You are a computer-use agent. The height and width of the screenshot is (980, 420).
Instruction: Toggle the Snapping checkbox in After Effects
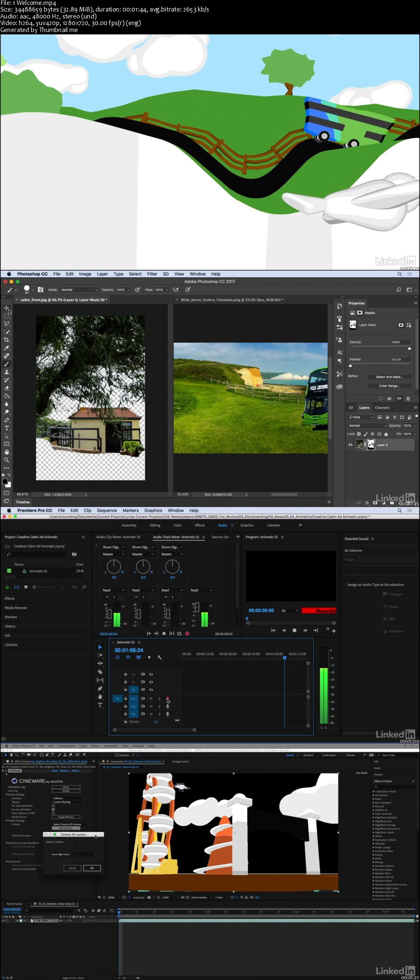click(116, 755)
